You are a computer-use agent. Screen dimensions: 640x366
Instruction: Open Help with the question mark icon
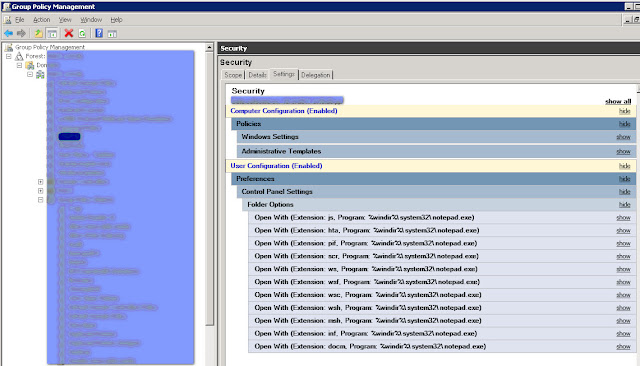pos(99,33)
